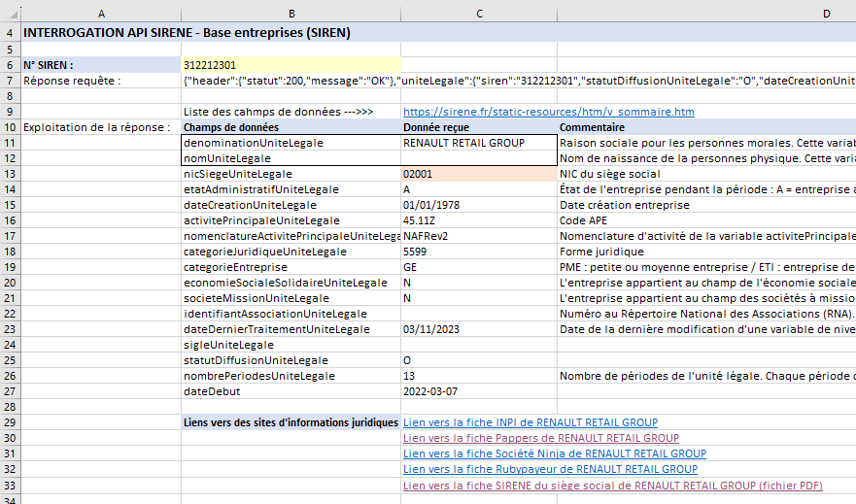Select the title cell INTERROGATION API SIRENE
Image resolution: width=856 pixels, height=504 pixels.
point(187,33)
